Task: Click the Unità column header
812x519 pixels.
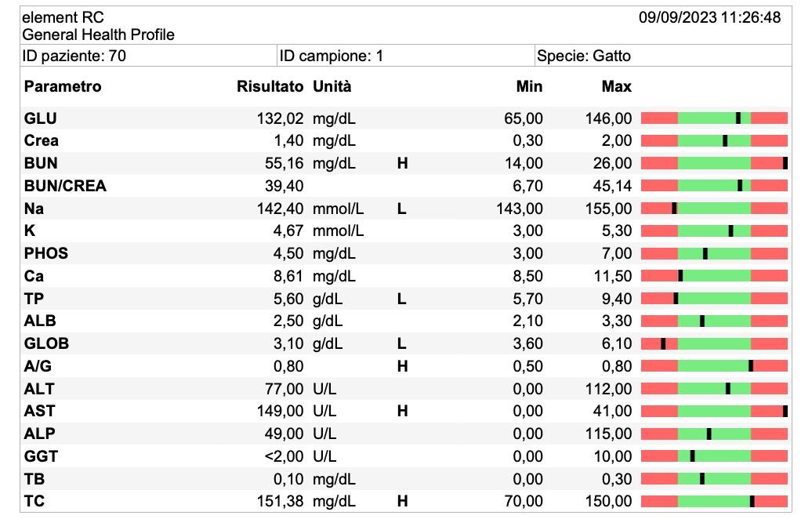Action: (332, 86)
